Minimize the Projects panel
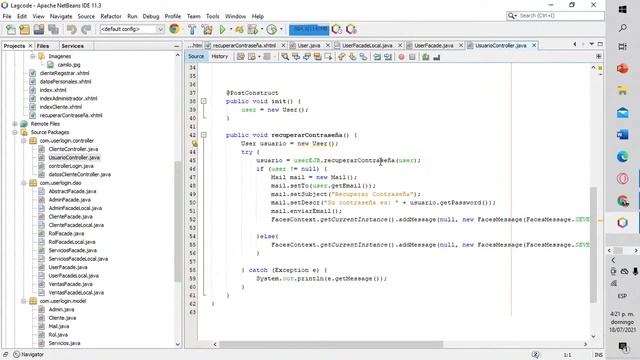This screenshot has height=360, width=640. pyautogui.click(x=176, y=46)
